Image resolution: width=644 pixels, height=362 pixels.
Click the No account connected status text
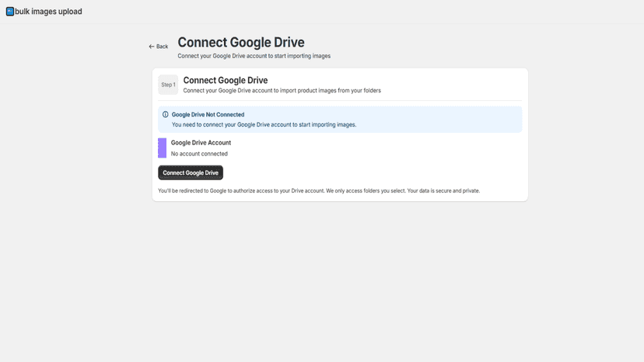tap(199, 154)
